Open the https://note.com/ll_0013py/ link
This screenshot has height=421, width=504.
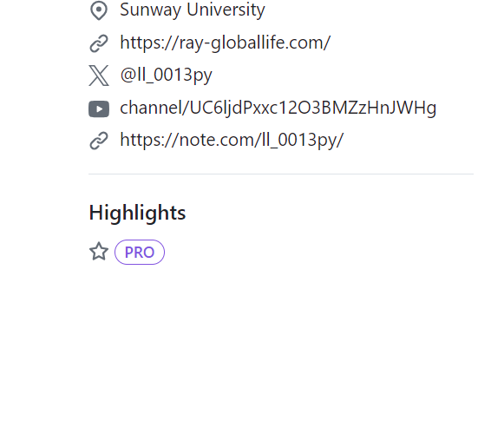232,141
